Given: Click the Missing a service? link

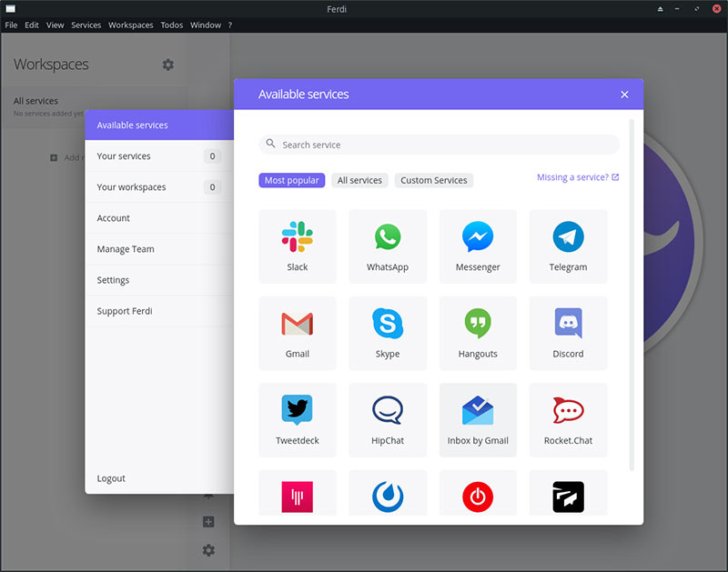Looking at the screenshot, I should pos(578,177).
